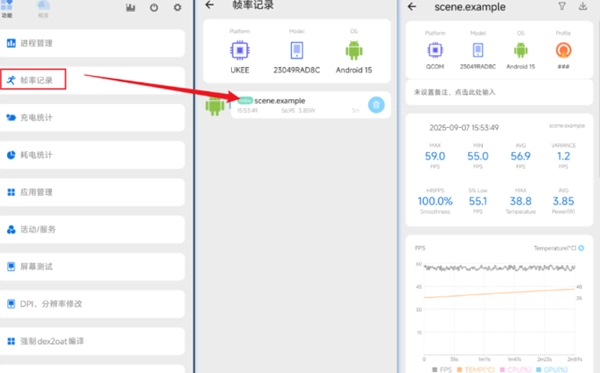The image size is (600, 373).
Task: Open the chart statistics icon in left header
Action: 130,7
